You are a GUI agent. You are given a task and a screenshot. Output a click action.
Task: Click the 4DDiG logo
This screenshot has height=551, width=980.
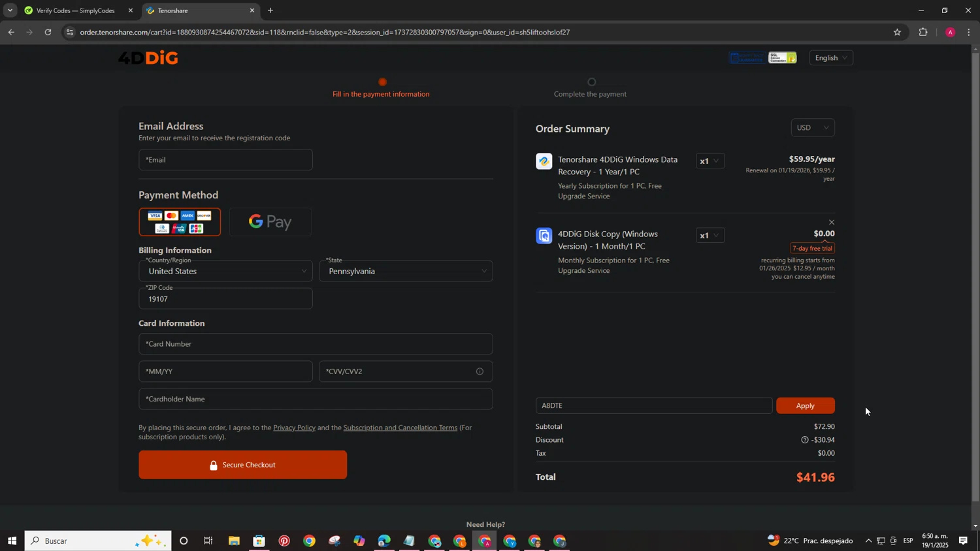148,58
